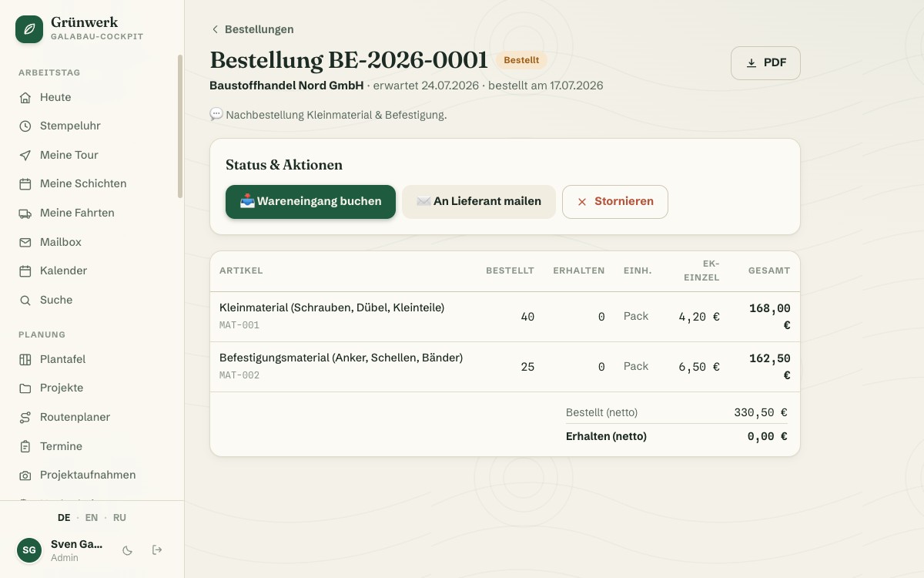Open Meine Fahrten in sidebar
924x578 pixels.
pyautogui.click(x=91, y=213)
